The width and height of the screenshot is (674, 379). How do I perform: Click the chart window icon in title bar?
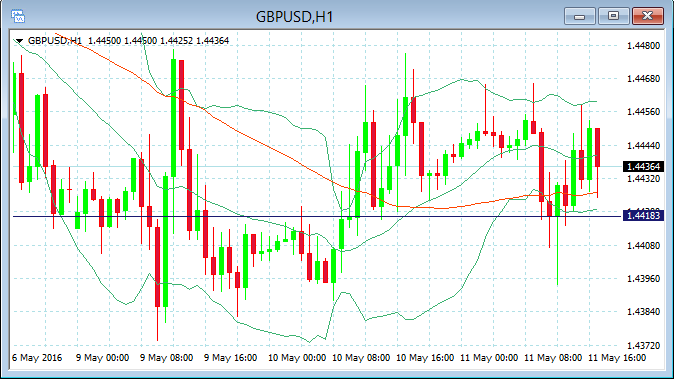[x=18, y=16]
